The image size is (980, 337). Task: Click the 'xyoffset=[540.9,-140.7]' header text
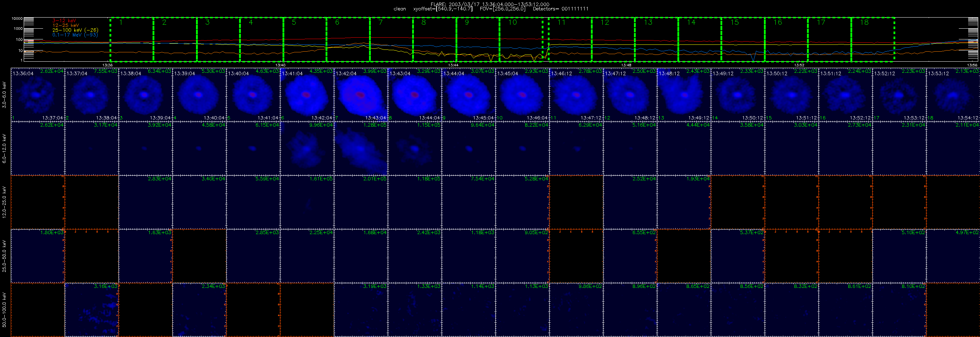pos(443,9)
